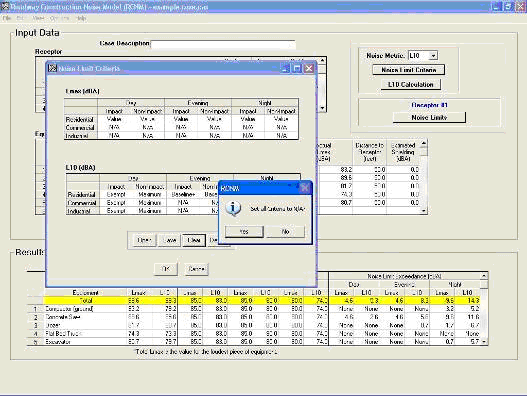
Task: Select L10 Residential Evening Impact Baseline+ cell
Action: (x=183, y=194)
